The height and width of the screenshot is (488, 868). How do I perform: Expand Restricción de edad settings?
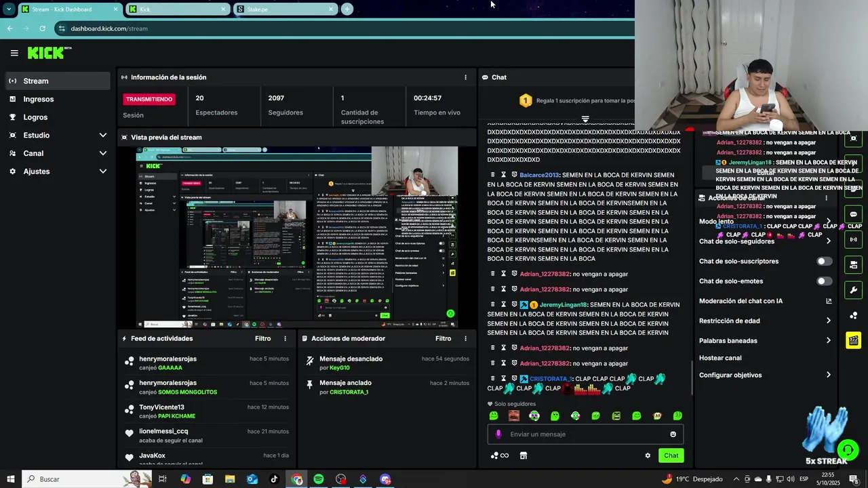pyautogui.click(x=828, y=321)
